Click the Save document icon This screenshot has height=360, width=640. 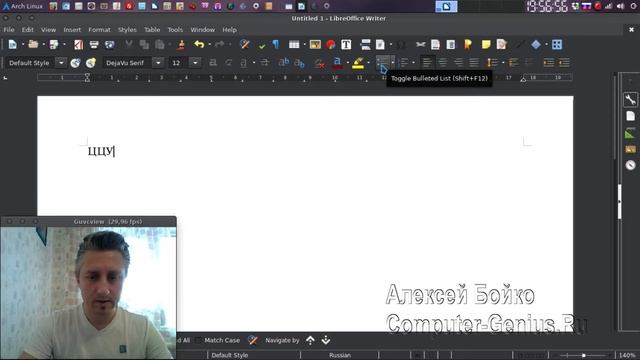[x=53, y=44]
